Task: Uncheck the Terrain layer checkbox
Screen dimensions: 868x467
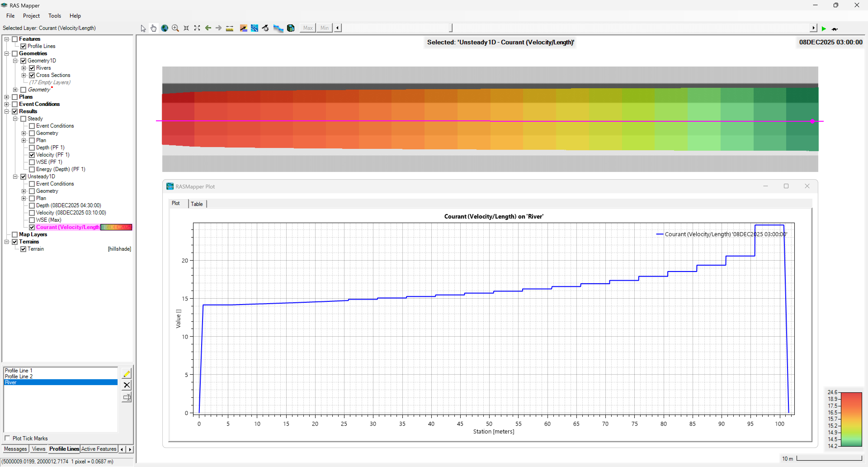Action: pyautogui.click(x=23, y=249)
